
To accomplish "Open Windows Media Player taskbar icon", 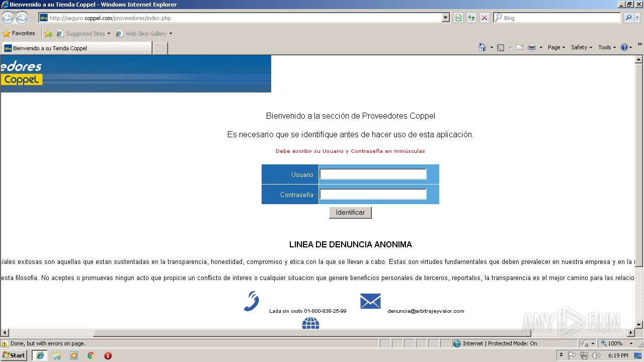I will pyautogui.click(x=74, y=355).
